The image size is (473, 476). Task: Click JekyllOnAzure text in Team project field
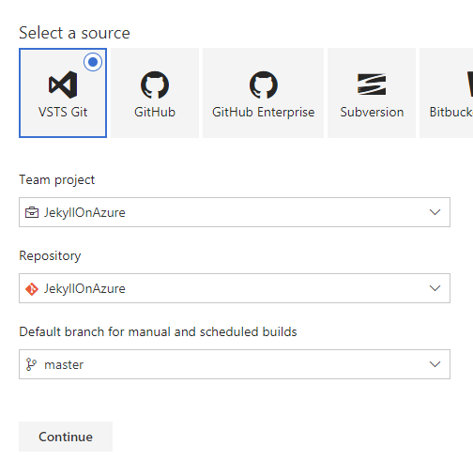(84, 213)
